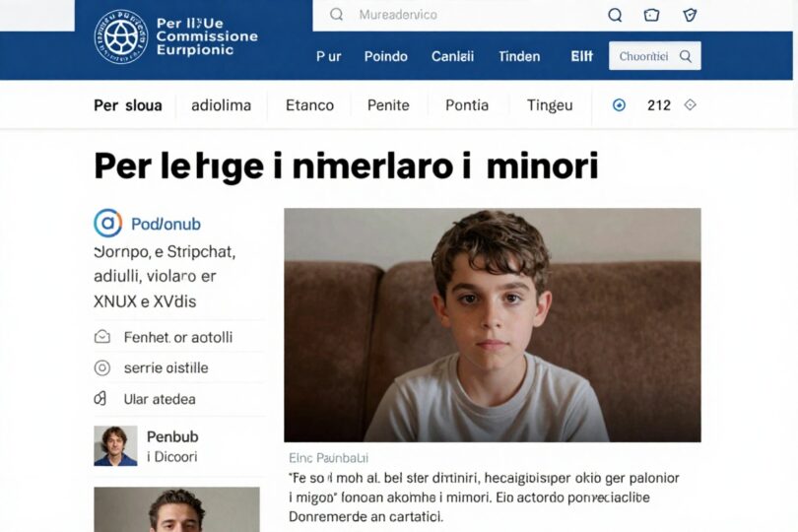Click the boy on couch article photo
This screenshot has width=798, height=532.
click(x=493, y=325)
